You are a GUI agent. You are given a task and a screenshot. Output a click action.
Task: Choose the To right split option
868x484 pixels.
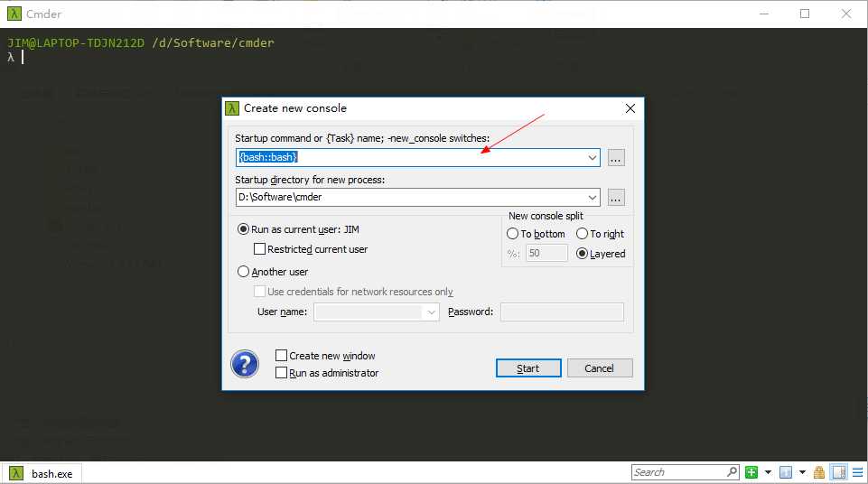(600, 234)
